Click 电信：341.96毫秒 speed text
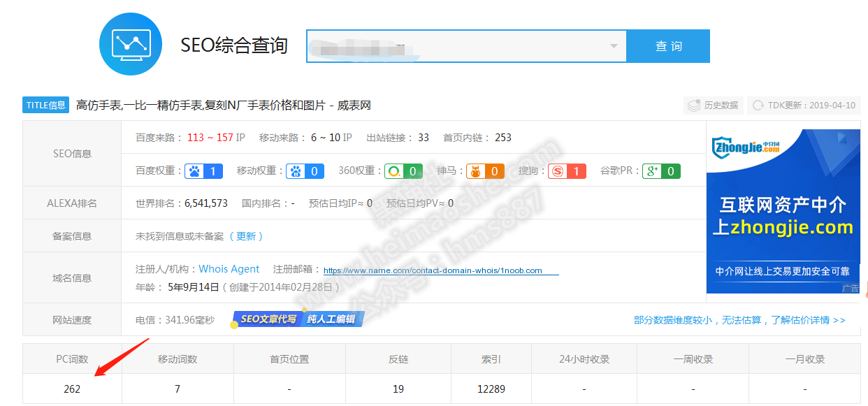868x406 pixels. [175, 320]
